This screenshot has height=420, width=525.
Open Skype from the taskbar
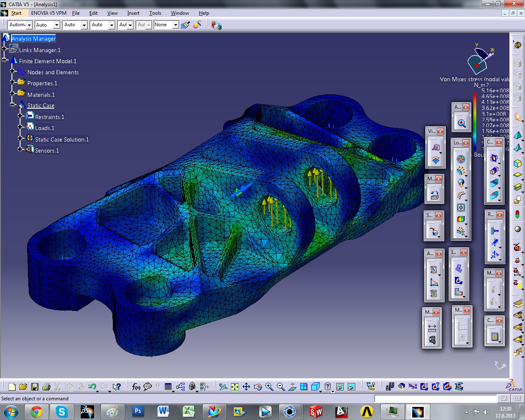tap(62, 411)
